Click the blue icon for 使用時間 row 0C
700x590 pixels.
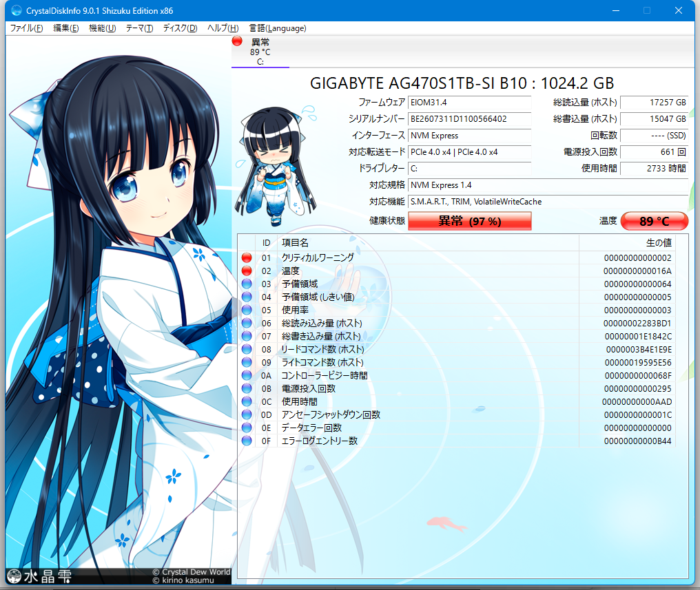coord(247,401)
